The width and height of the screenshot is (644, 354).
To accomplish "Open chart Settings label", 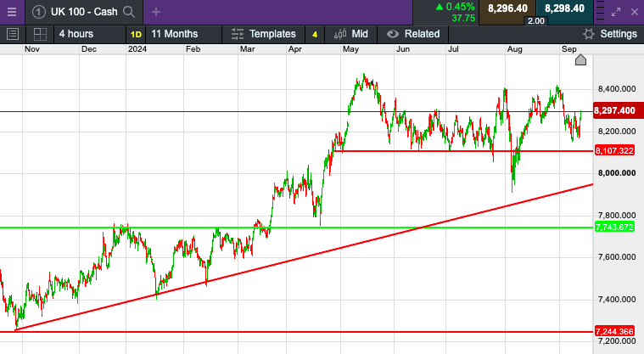I will coord(619,34).
